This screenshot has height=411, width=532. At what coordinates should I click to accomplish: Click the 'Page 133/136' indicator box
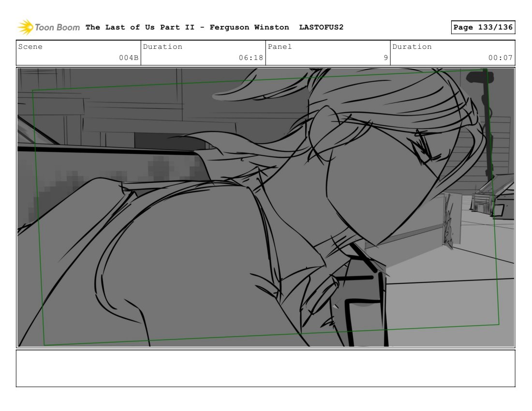click(483, 27)
